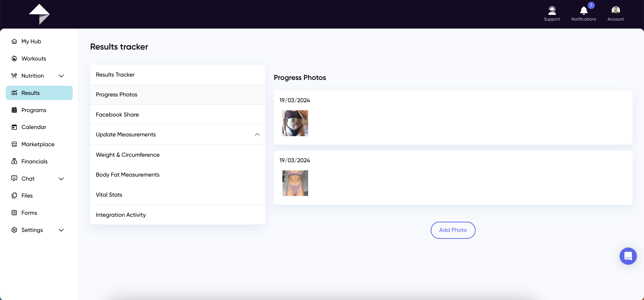Expand the Settings submenu chevron

[61, 230]
